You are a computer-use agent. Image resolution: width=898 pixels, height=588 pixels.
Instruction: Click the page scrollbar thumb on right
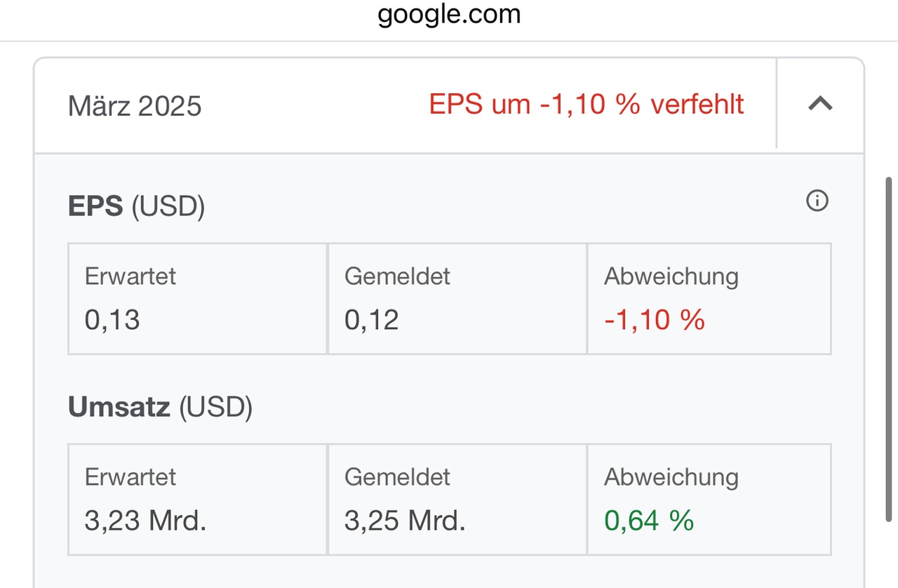[x=890, y=349]
